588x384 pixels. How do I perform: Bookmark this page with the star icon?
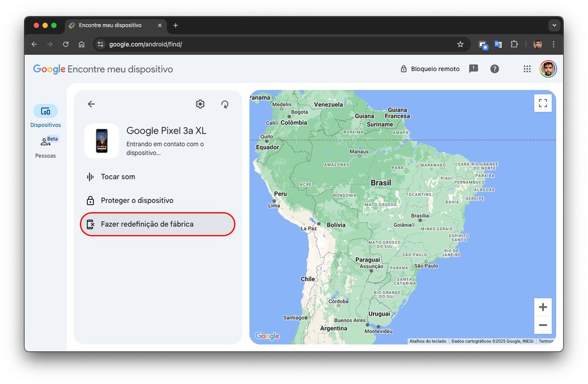tap(460, 44)
